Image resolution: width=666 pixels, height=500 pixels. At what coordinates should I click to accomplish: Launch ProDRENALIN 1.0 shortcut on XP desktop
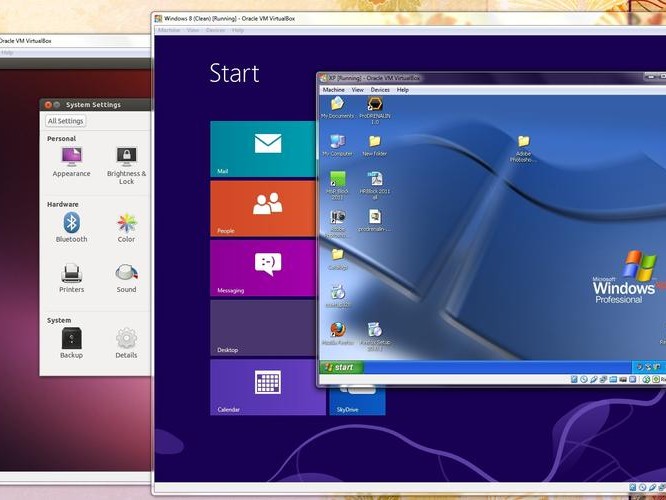tap(375, 110)
